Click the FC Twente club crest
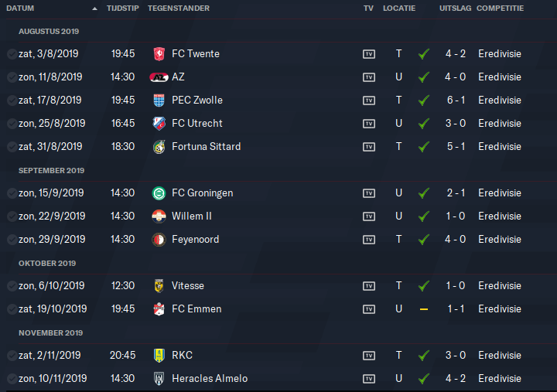 159,54
